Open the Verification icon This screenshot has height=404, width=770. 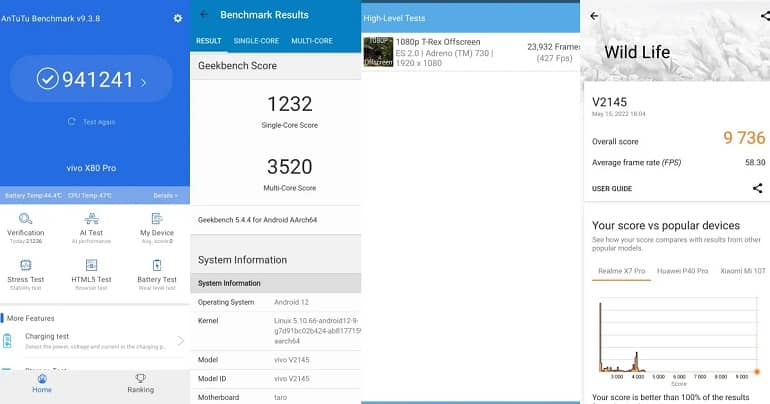(26, 218)
